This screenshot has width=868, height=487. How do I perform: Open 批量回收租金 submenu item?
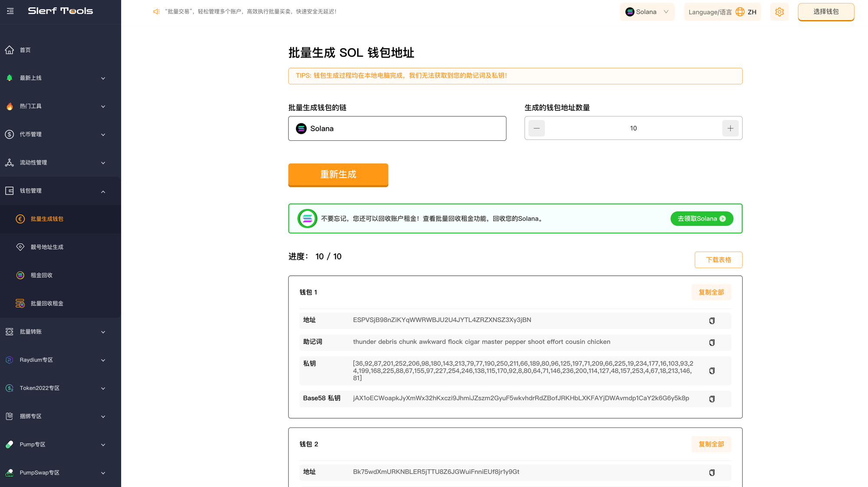click(x=60, y=304)
